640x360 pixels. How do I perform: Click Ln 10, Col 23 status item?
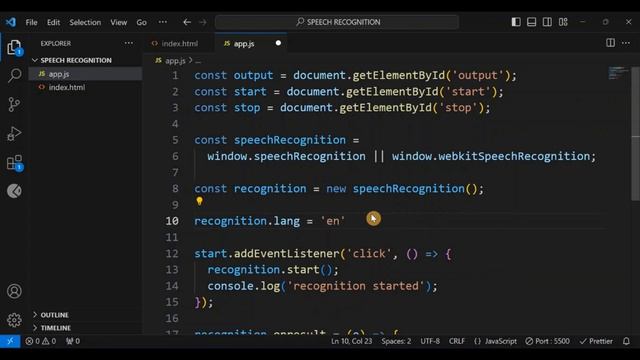tap(351, 341)
